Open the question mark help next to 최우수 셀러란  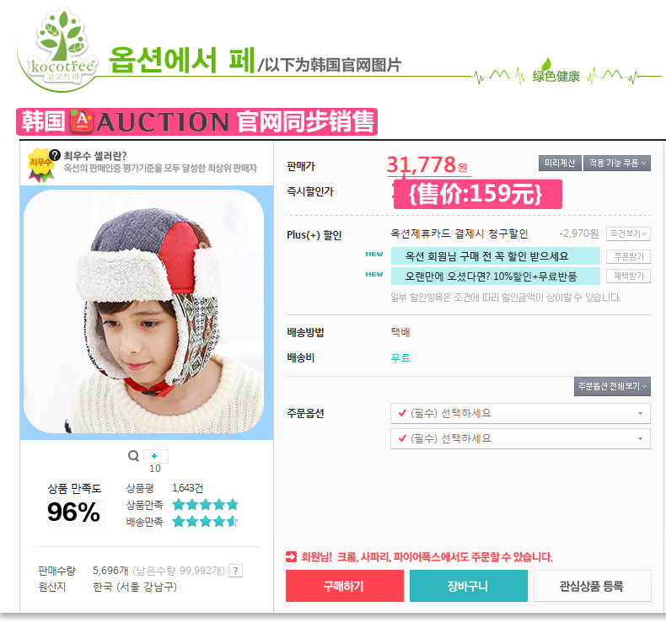point(55,154)
